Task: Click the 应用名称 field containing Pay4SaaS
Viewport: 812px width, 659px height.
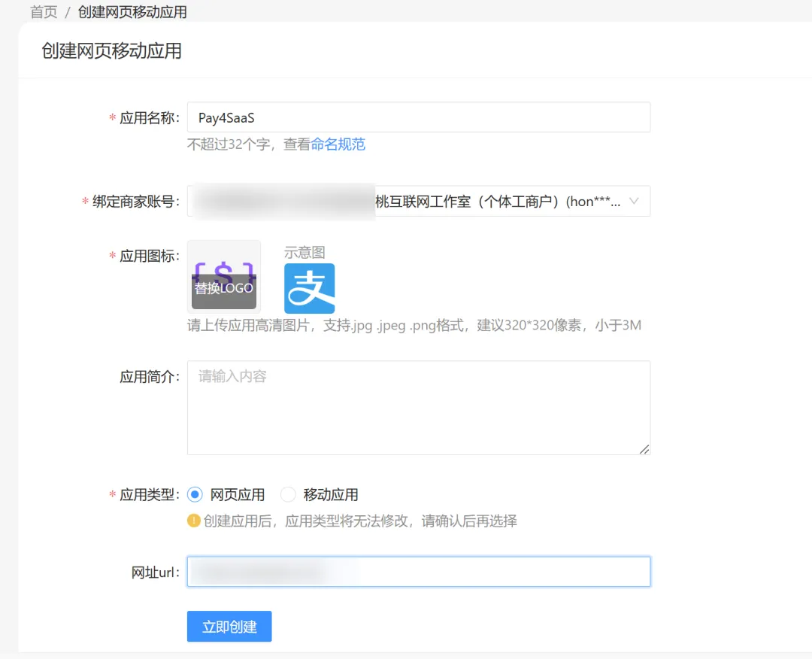Action: pos(418,117)
